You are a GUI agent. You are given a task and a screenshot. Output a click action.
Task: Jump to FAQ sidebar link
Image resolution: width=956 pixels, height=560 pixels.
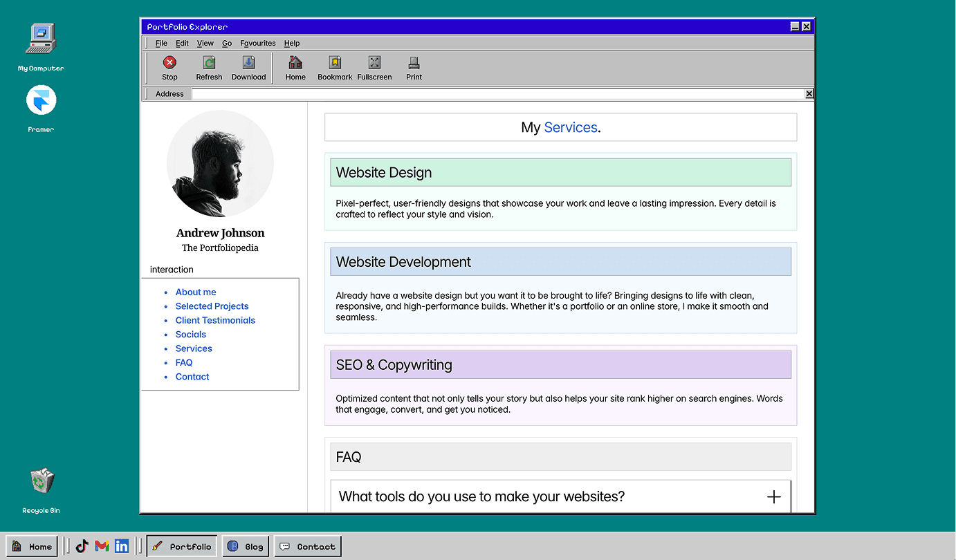point(184,362)
